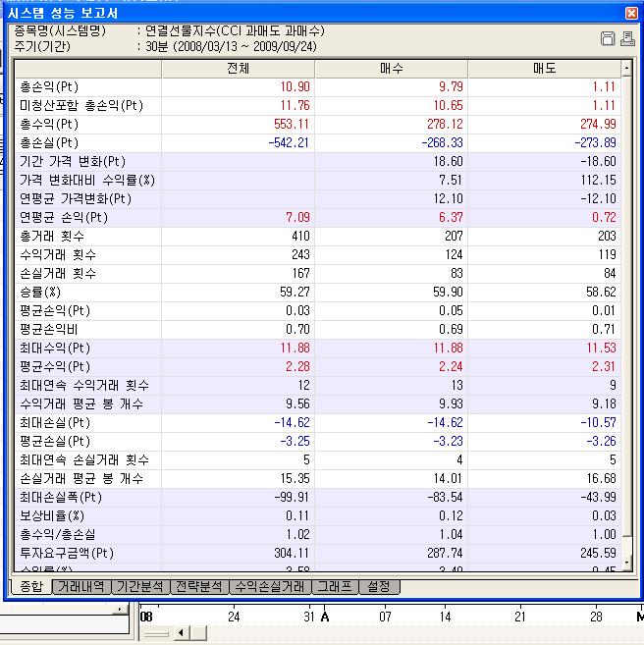Image resolution: width=644 pixels, height=645 pixels.
Task: Select the 총손익(Pt) row label
Action: point(49,87)
